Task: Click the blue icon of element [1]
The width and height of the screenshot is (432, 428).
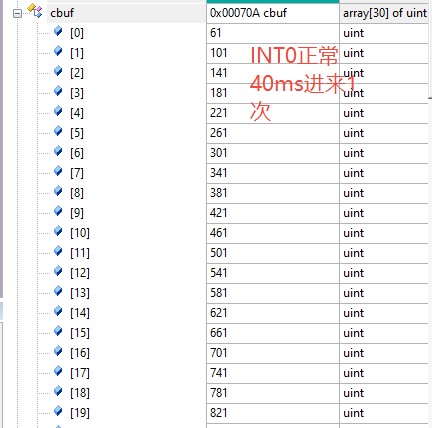Action: [58, 51]
